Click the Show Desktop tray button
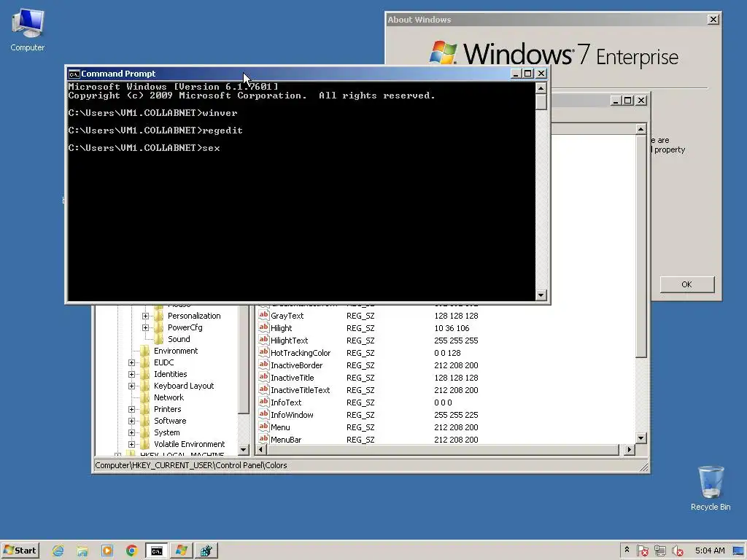Screen dimensions: 747x560 739,551
